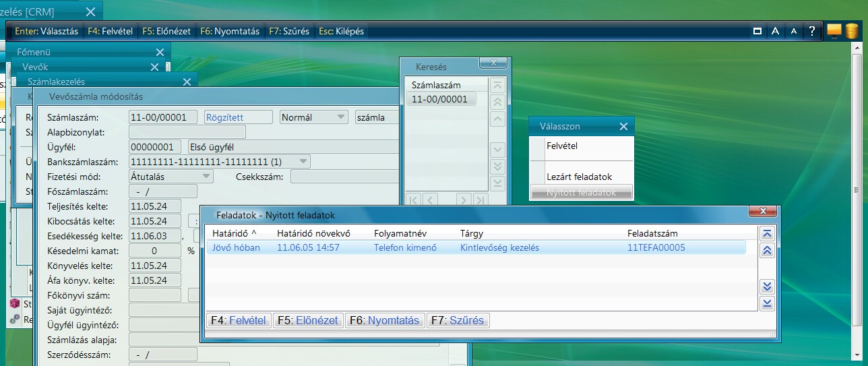Select Lezárt feladatok in Válasszon menu

tap(579, 177)
